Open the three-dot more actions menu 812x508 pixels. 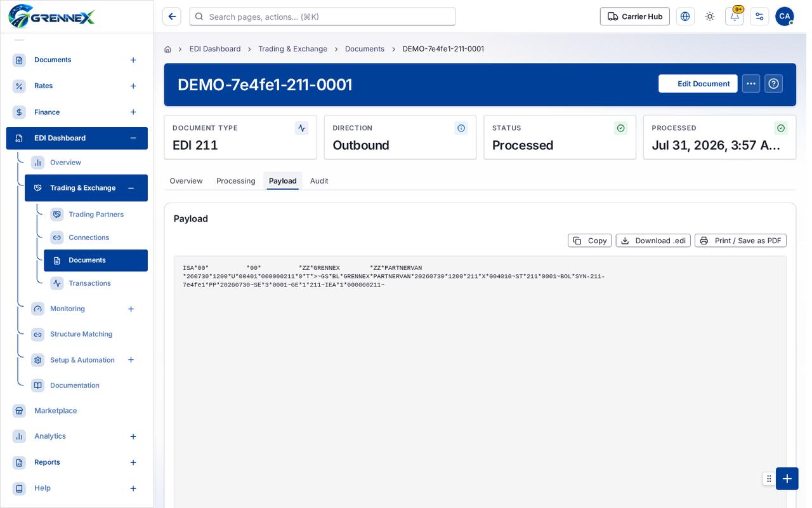(x=751, y=84)
